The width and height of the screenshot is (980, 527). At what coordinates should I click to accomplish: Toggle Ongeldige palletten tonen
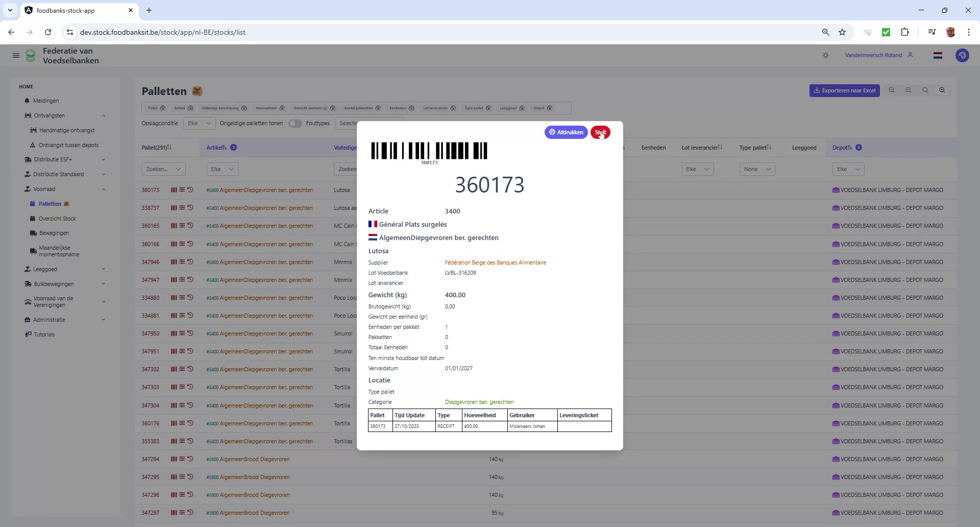[295, 123]
